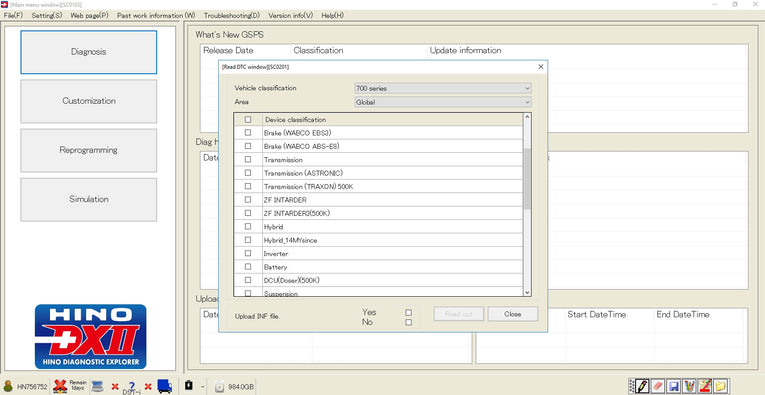Check the ZF INTARDER3(500K) checkbox
The image size is (765, 395).
coord(248,213)
